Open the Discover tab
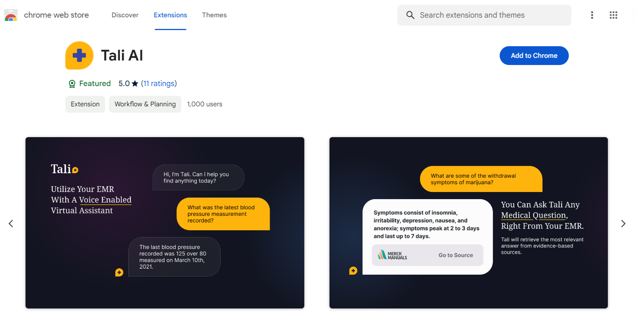 [125, 15]
